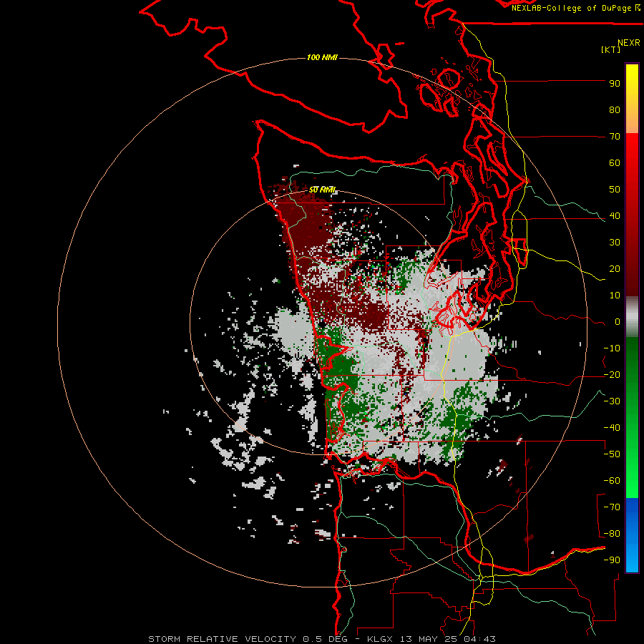Viewport: 644px width, 644px height.
Task: Click the 60 value on the velocity scale
Action: click(615, 163)
